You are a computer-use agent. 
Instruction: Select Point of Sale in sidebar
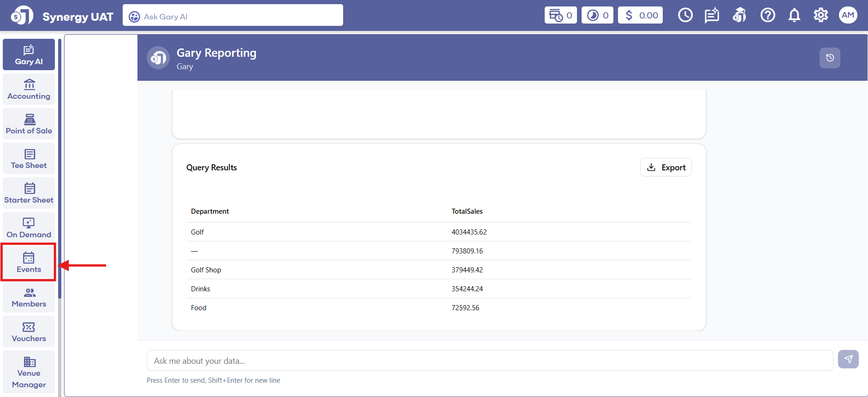(29, 124)
